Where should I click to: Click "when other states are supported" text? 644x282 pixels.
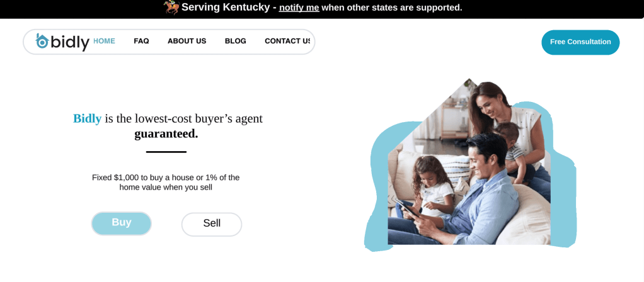click(391, 8)
